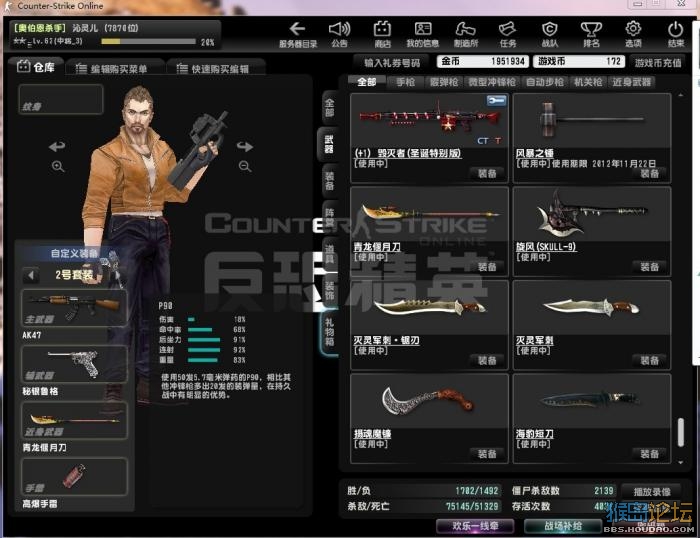Viewport: 700px width, 538px height.
Task: Zoom out on the character model
Action: click(x=245, y=167)
